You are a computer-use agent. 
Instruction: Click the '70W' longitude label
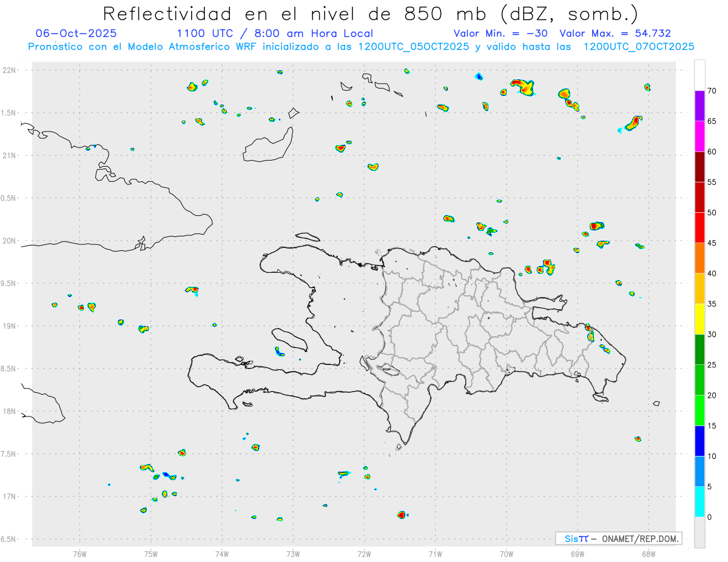(x=507, y=554)
